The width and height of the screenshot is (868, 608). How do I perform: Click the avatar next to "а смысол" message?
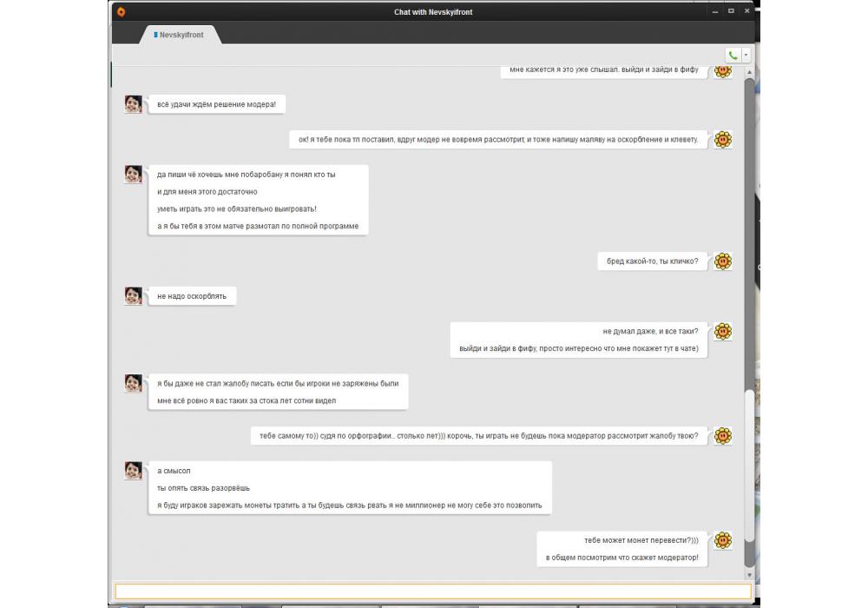point(133,471)
